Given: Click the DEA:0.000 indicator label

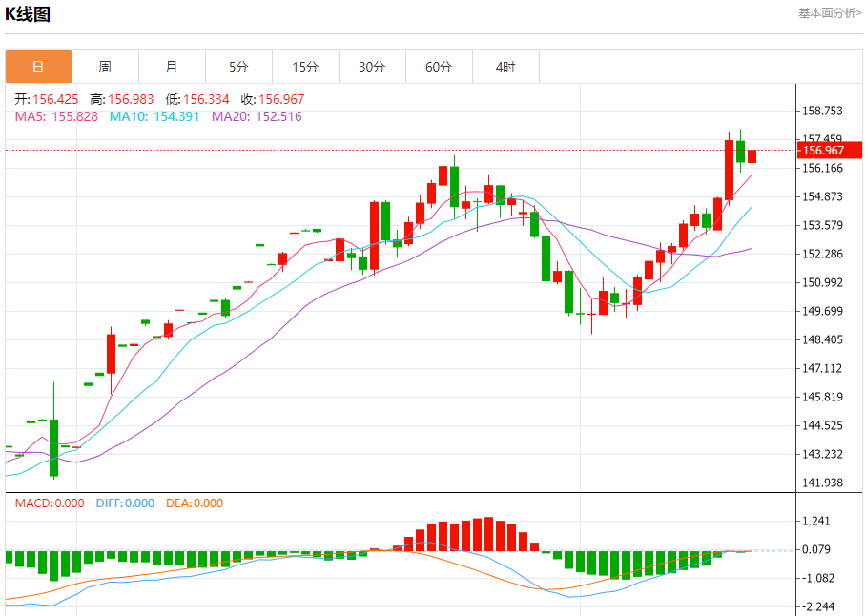Looking at the screenshot, I should tap(195, 503).
